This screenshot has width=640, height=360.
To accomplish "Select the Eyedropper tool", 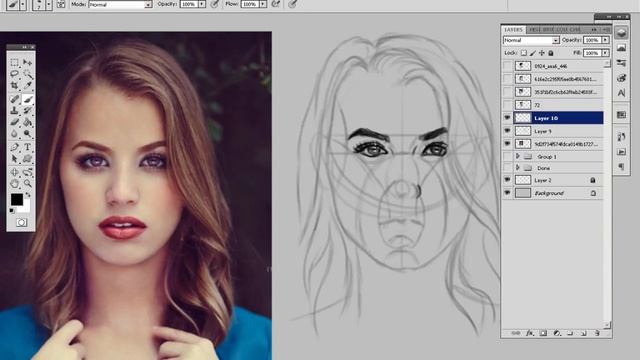I will (x=27, y=86).
